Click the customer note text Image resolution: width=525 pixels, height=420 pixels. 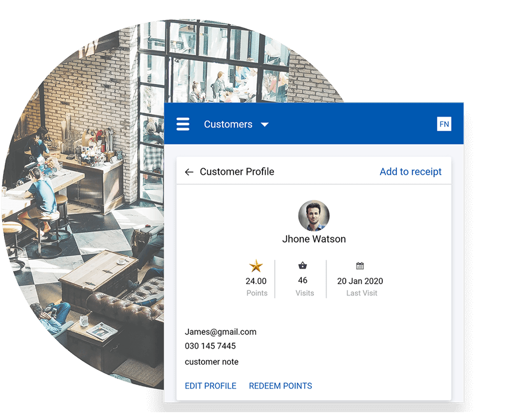pos(212,362)
